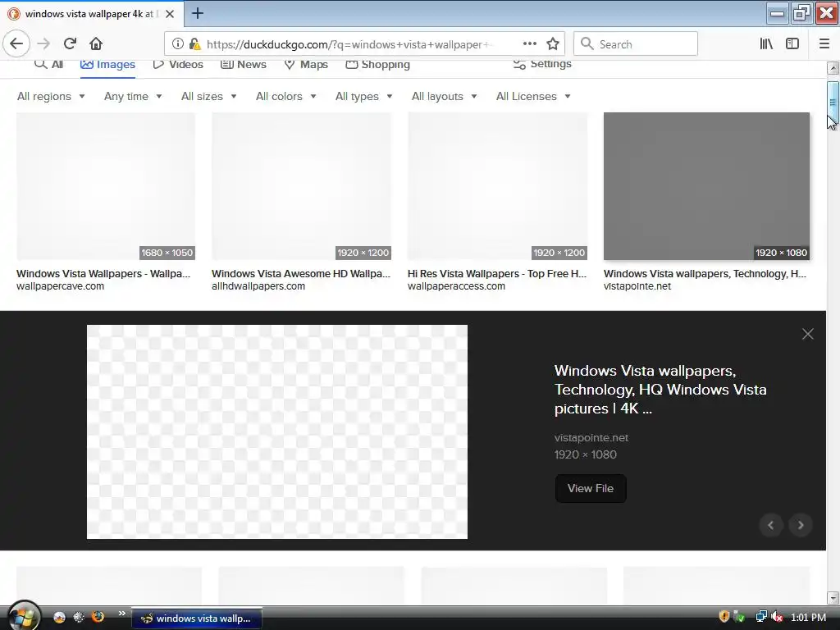Expand the All sizes filter
This screenshot has height=630, width=840.
tap(209, 97)
